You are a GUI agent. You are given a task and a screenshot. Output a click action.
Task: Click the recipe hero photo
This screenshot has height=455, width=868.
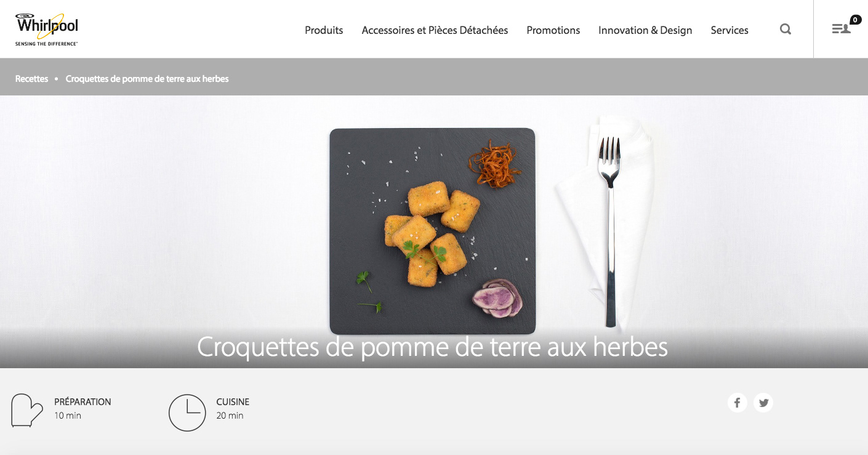pyautogui.click(x=434, y=232)
